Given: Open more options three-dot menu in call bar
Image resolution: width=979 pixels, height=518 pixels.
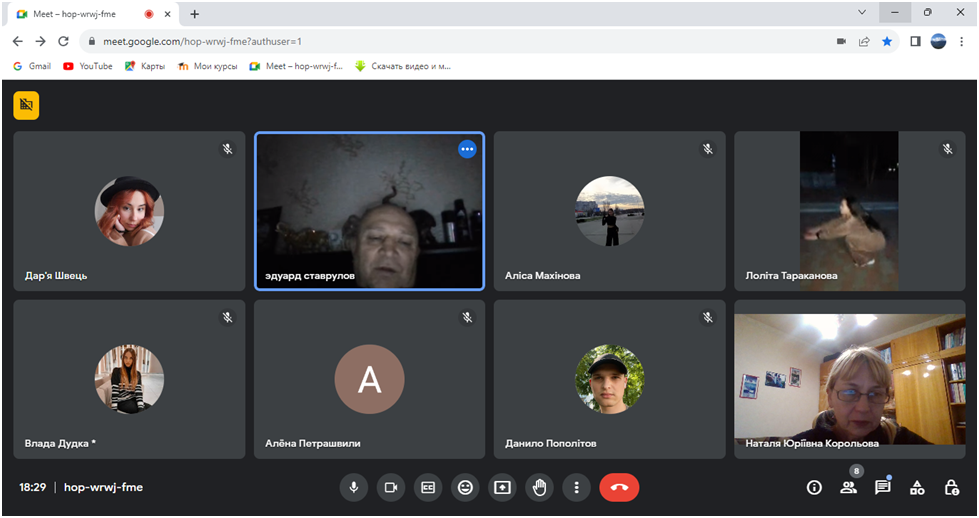Looking at the screenshot, I should (576, 487).
